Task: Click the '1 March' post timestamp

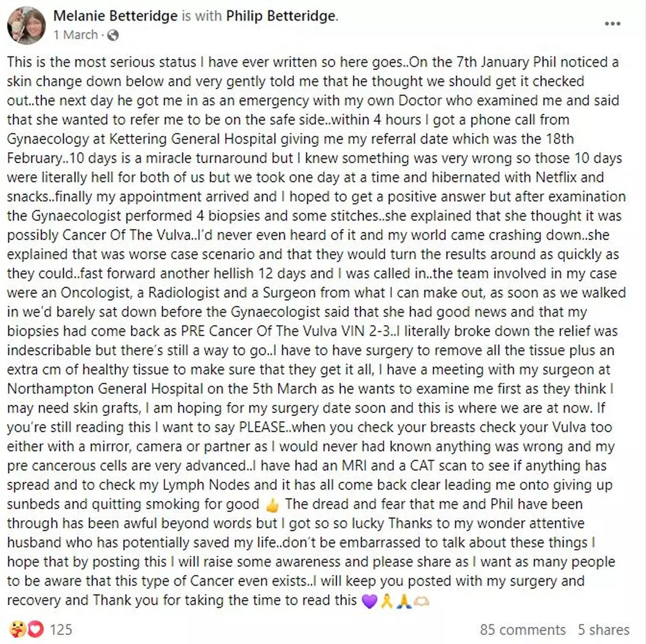Action: [75, 35]
